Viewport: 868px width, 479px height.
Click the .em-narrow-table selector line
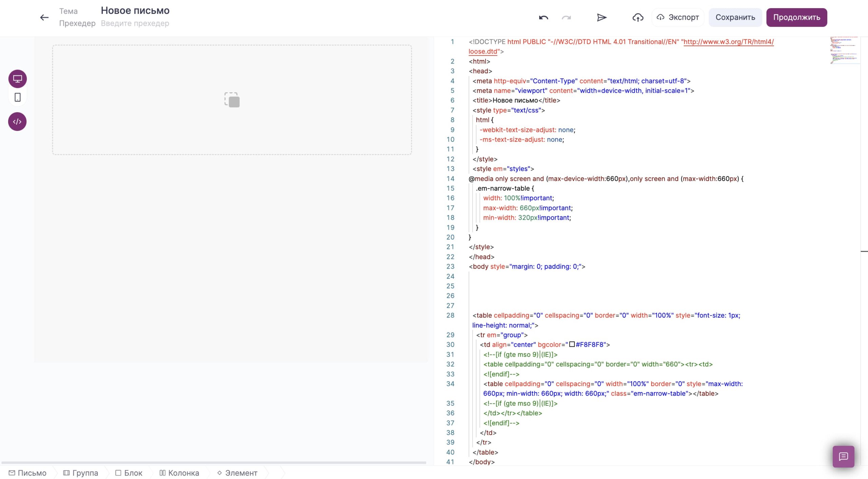tap(505, 188)
